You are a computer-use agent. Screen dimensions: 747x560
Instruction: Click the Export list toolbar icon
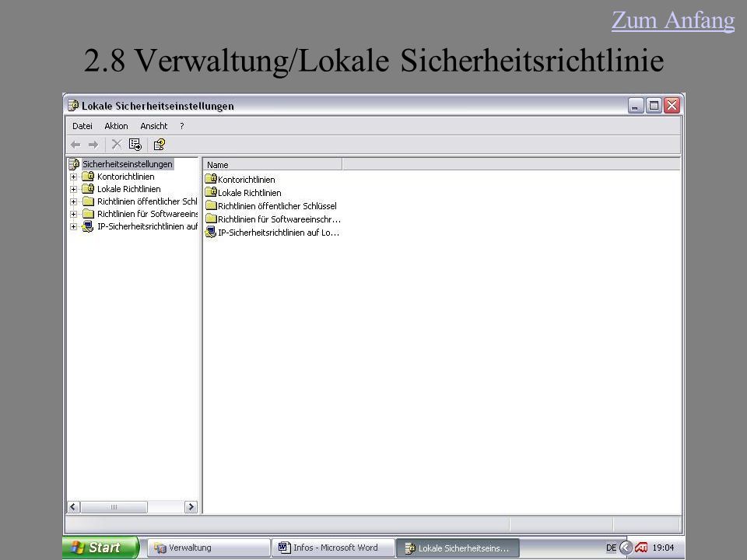point(135,145)
